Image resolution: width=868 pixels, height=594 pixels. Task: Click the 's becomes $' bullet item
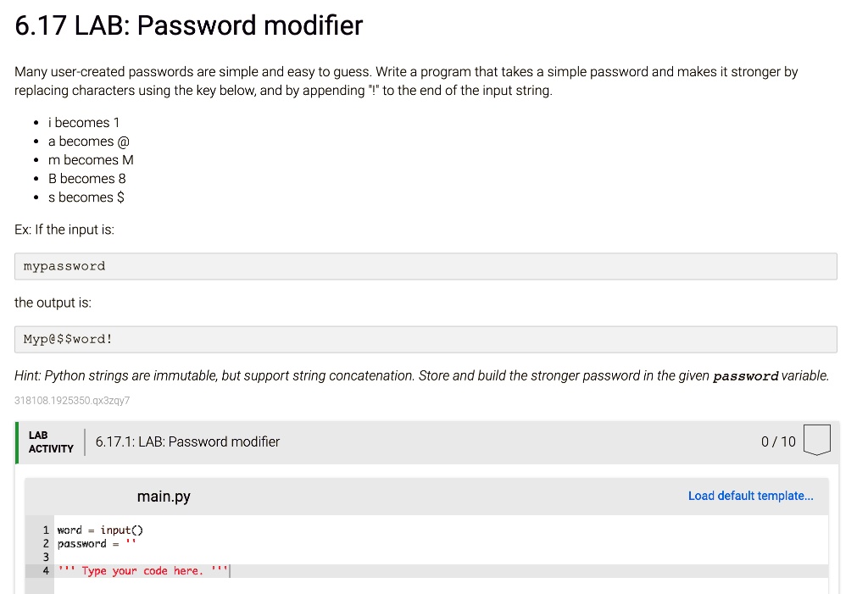(86, 197)
